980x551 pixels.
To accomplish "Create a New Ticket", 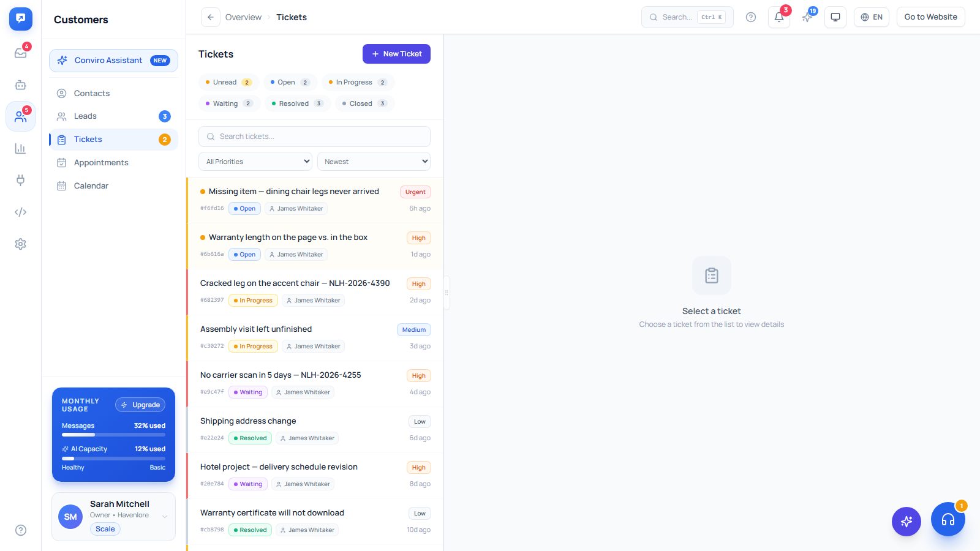I will coord(396,54).
